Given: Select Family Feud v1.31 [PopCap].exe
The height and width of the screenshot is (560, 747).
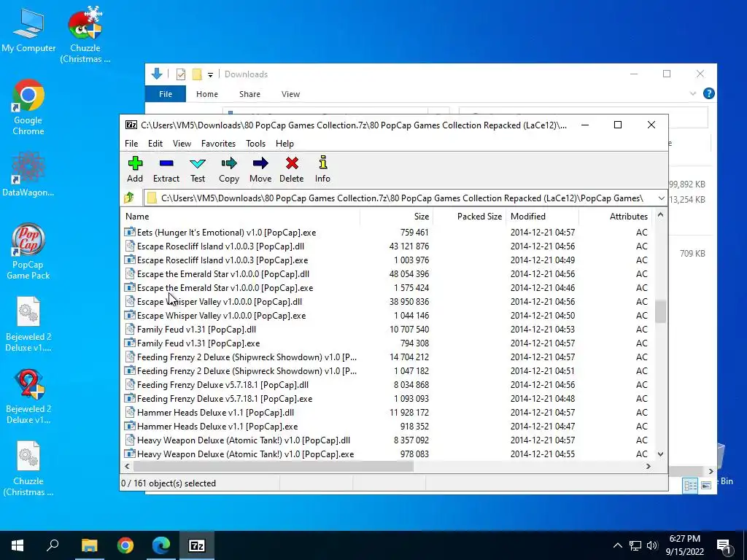Looking at the screenshot, I should (387, 343).
